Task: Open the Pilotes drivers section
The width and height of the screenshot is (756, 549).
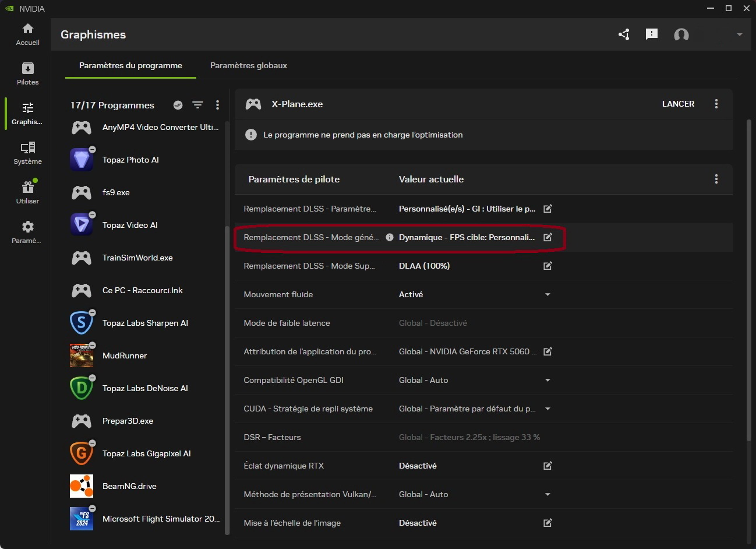Action: point(27,74)
